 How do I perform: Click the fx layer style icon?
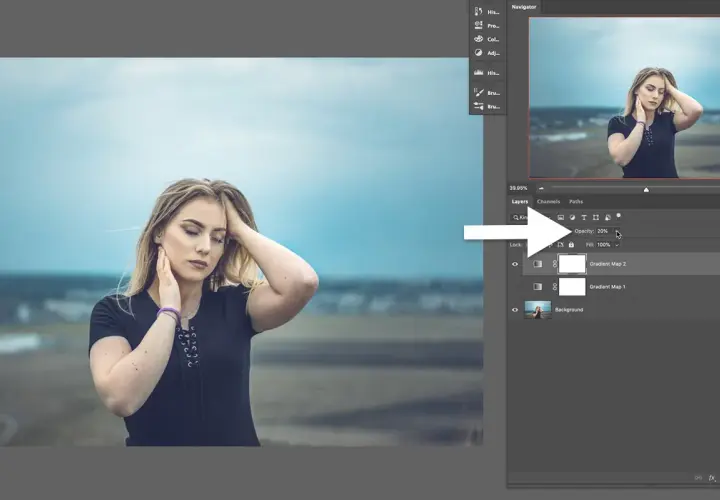point(712,478)
